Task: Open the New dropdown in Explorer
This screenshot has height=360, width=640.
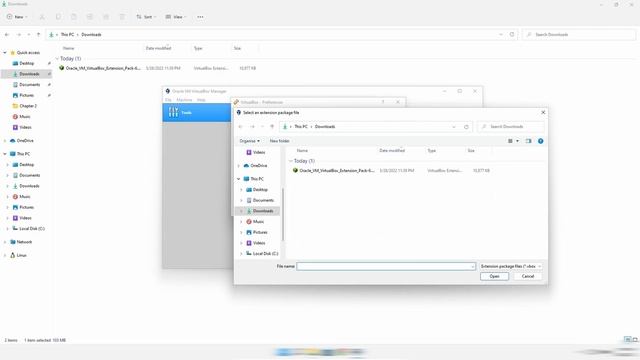Action: (x=17, y=17)
